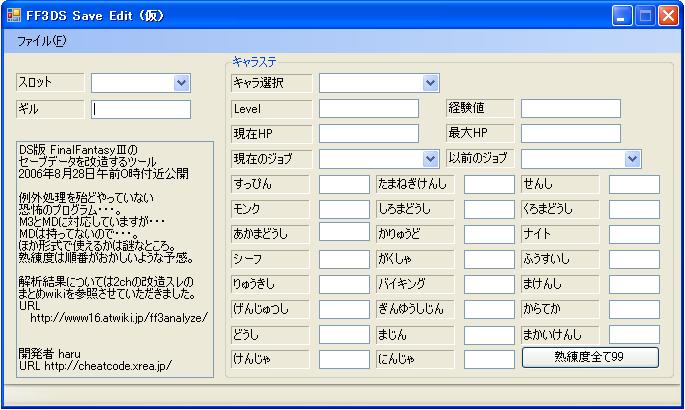Click the からてか proficiency field

click(634, 310)
